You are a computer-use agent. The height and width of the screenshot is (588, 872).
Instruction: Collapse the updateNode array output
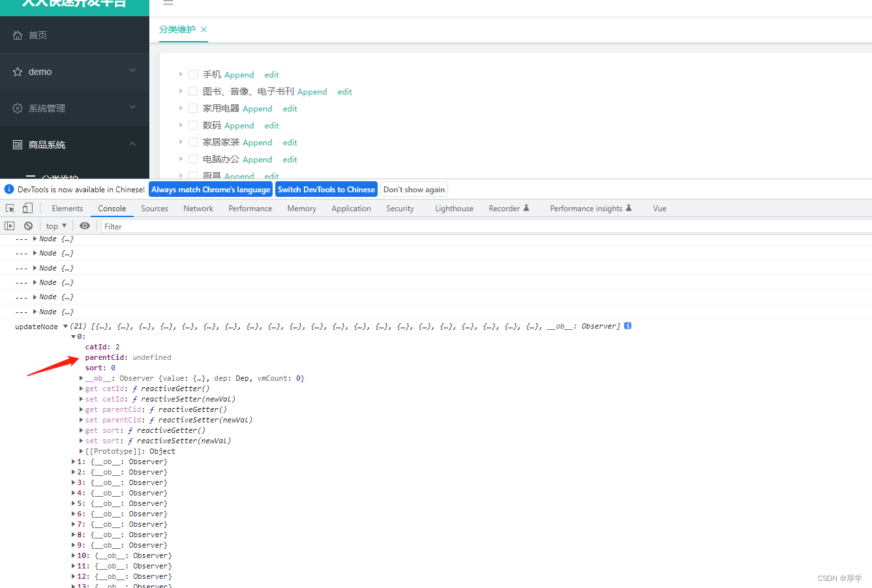pos(65,327)
